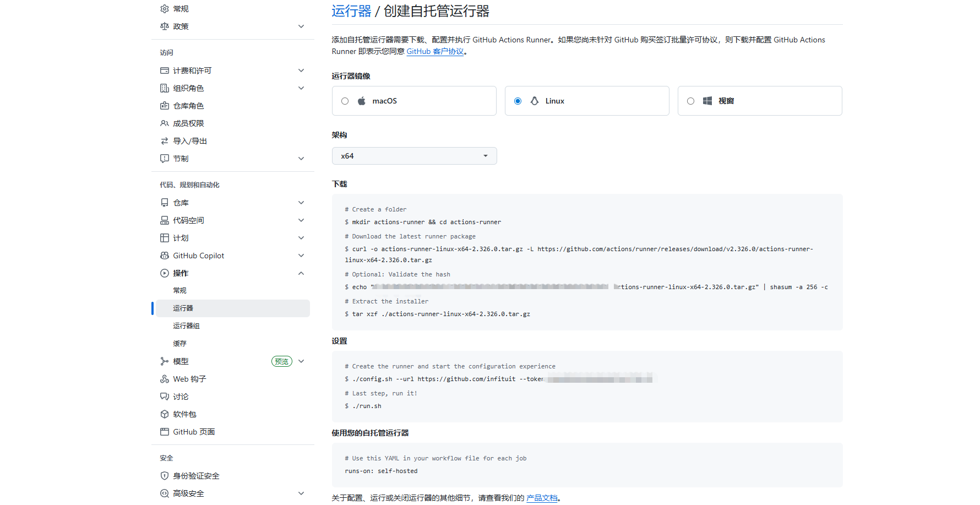
Task: Click the ./config.sh --url command line
Action: pos(499,379)
